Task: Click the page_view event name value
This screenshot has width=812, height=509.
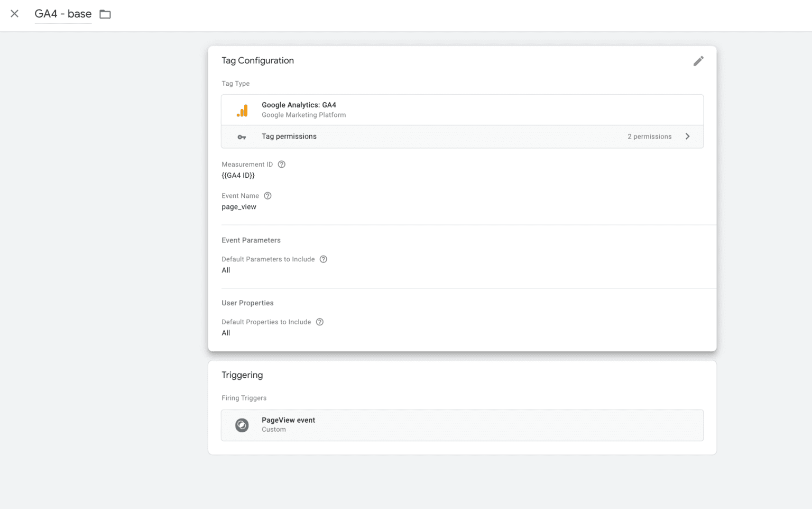Action: (239, 207)
